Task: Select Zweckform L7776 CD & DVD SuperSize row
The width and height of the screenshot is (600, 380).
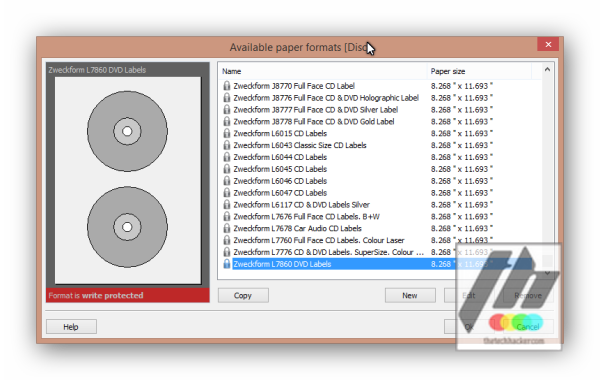Action: click(x=328, y=252)
